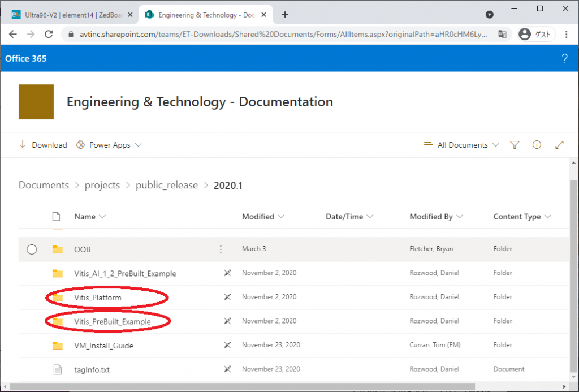Open the info details pane icon
579x392 pixels.
point(537,145)
